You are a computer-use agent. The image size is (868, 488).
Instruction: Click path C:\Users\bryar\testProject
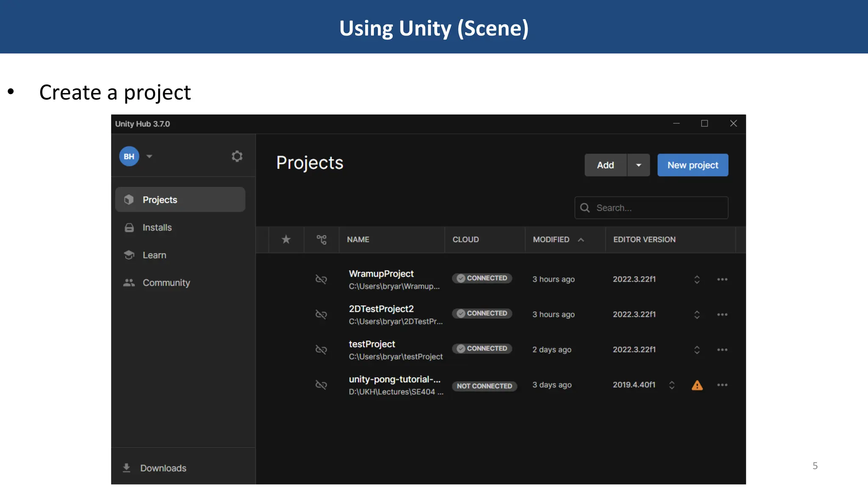click(x=396, y=357)
